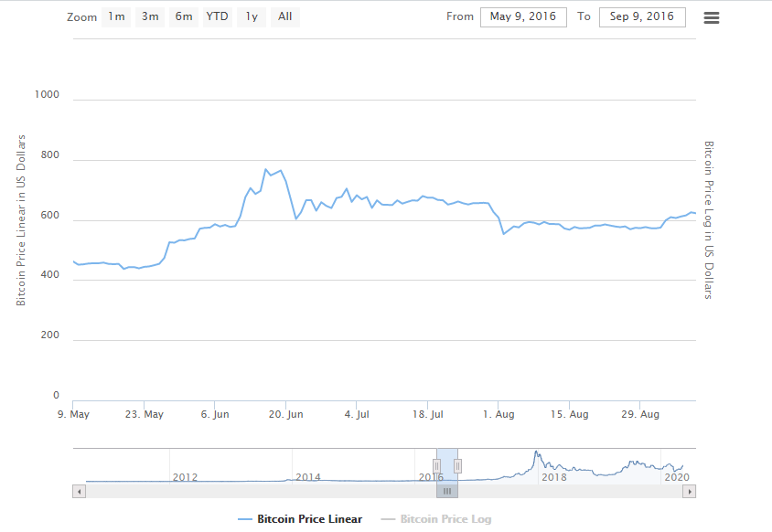Click the price peak near 20. Jun
Image resolution: width=772 pixels, height=532 pixels.
point(266,169)
